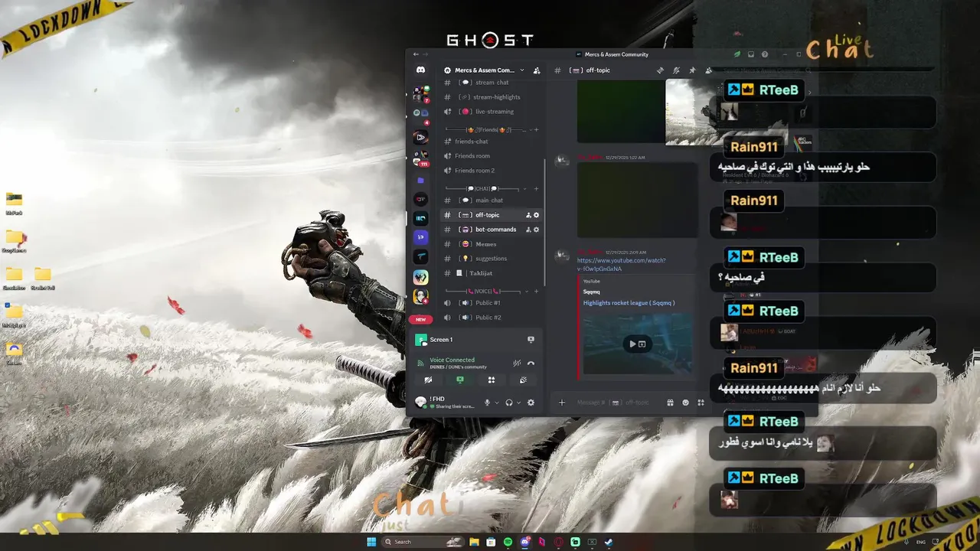
Task: Open Highlights rocket league embed title link
Action: pos(629,303)
